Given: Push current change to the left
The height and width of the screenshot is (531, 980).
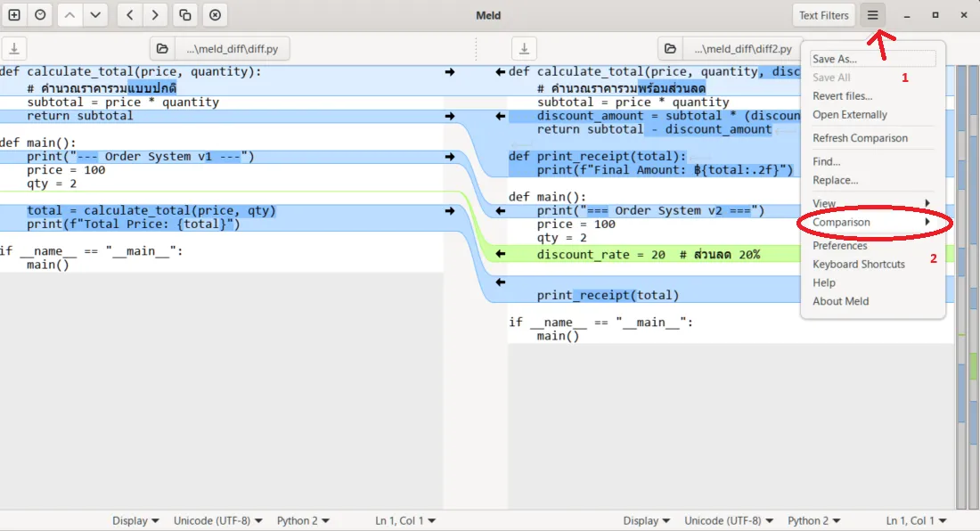Looking at the screenshot, I should tap(129, 15).
